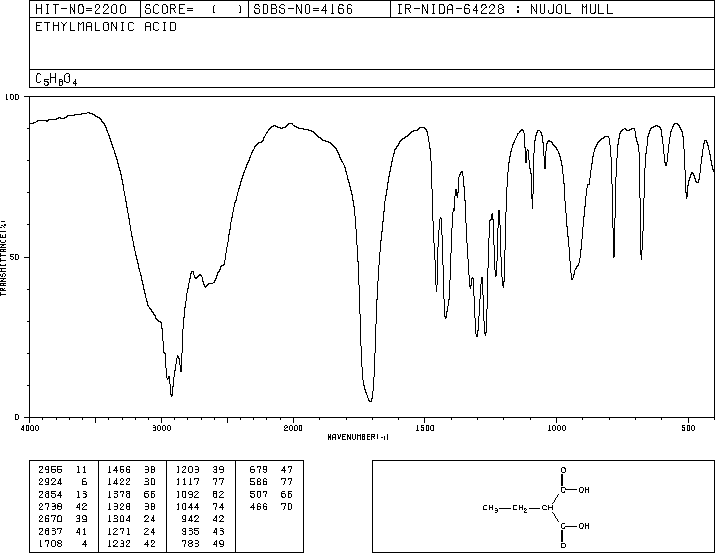The image size is (715, 553).
Task: Click the 1304 wavenumber cell in the peak table
Action: coord(119,519)
